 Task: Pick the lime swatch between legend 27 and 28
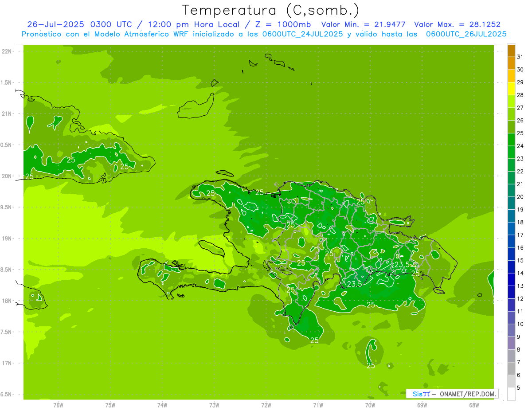(511, 101)
